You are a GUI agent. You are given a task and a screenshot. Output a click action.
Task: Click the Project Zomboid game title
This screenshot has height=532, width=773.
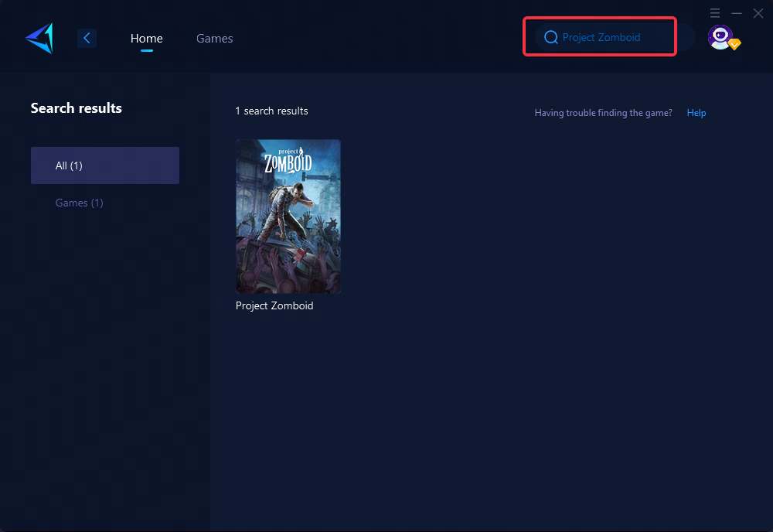click(x=274, y=305)
